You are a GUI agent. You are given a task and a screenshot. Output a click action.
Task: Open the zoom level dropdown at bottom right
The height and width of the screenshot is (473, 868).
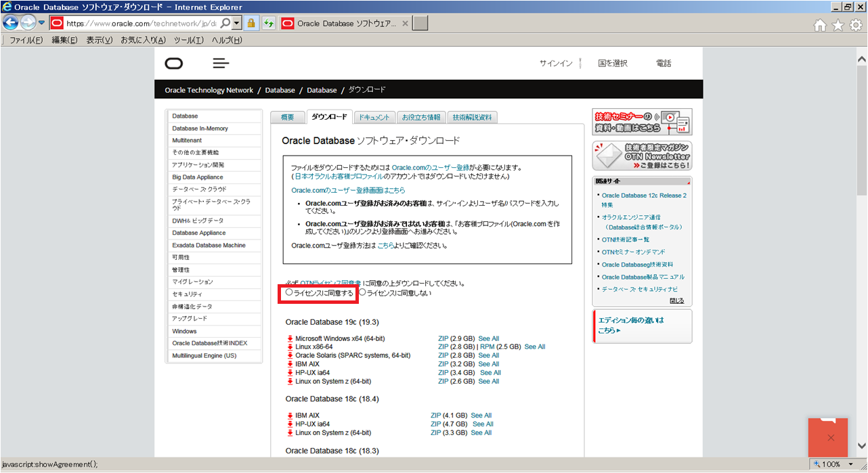tap(851, 464)
